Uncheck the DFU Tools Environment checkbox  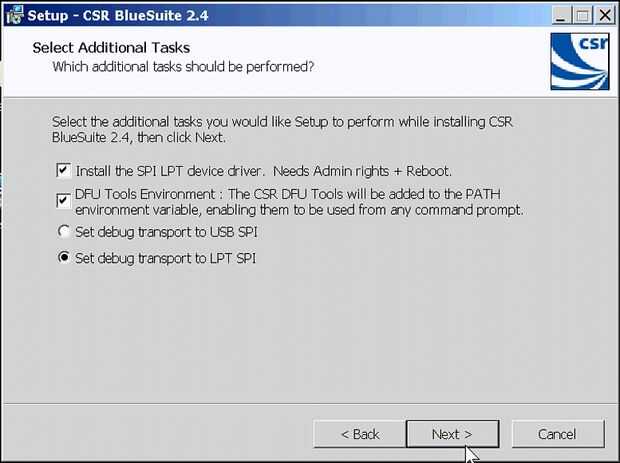(x=65, y=199)
